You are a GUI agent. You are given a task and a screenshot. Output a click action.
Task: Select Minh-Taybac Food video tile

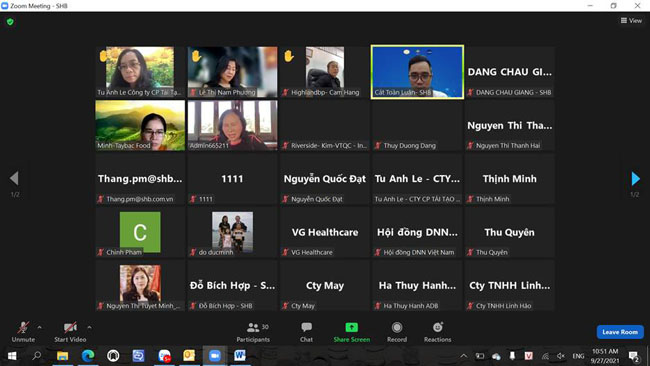(140, 125)
